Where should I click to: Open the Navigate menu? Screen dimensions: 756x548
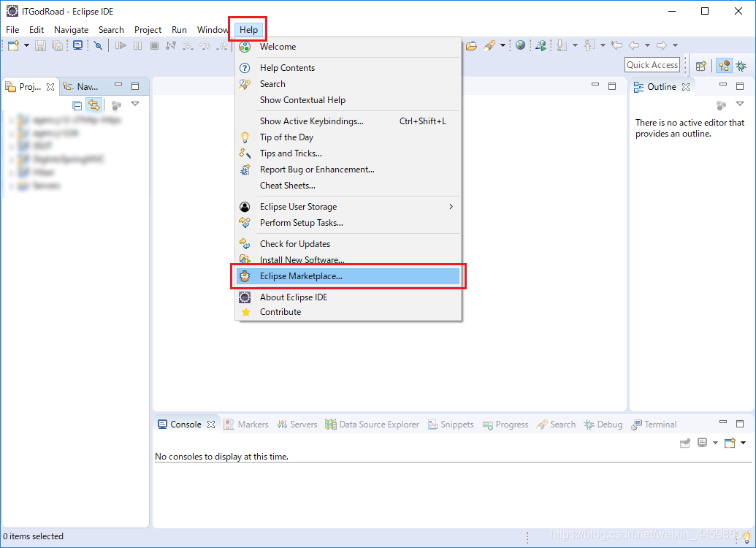[x=72, y=29]
